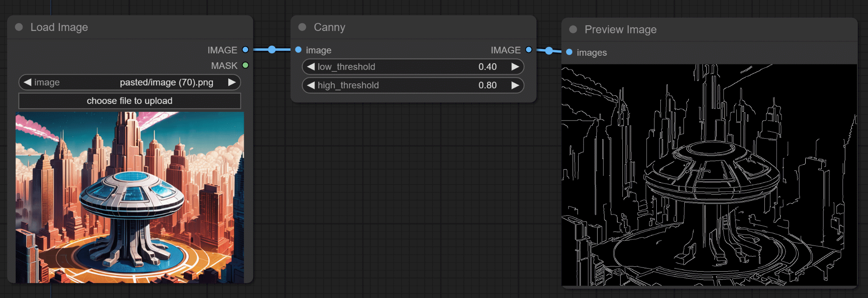This screenshot has height=298, width=868.
Task: Click the Canny IMAGE output socket
Action: point(528,50)
